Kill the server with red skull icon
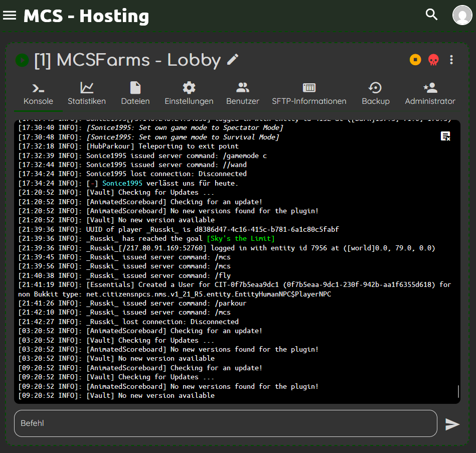Screen dimensions: 476x453 [433, 60]
